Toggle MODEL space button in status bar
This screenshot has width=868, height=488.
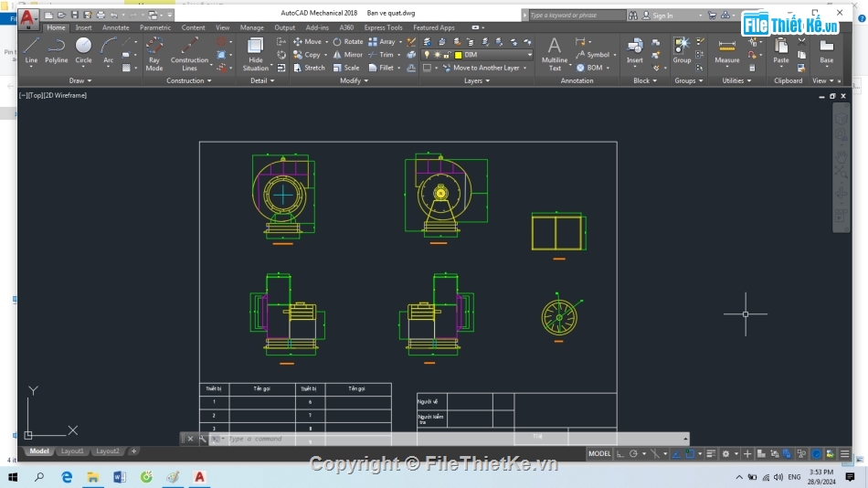coord(599,453)
